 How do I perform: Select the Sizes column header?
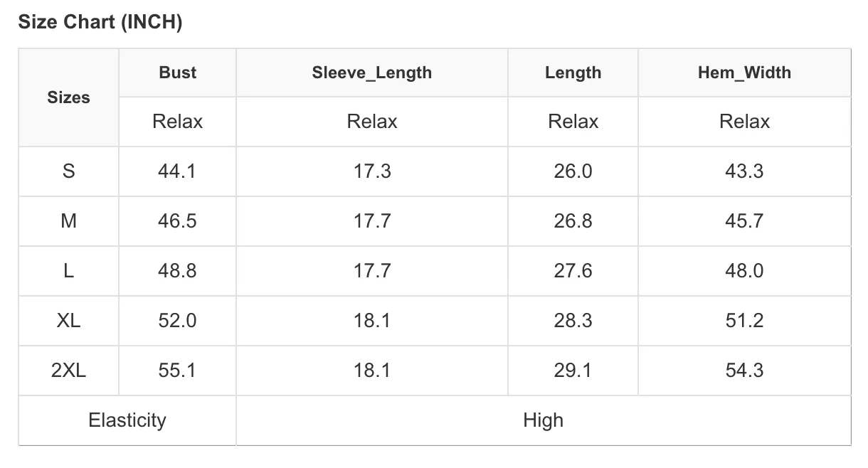68,97
